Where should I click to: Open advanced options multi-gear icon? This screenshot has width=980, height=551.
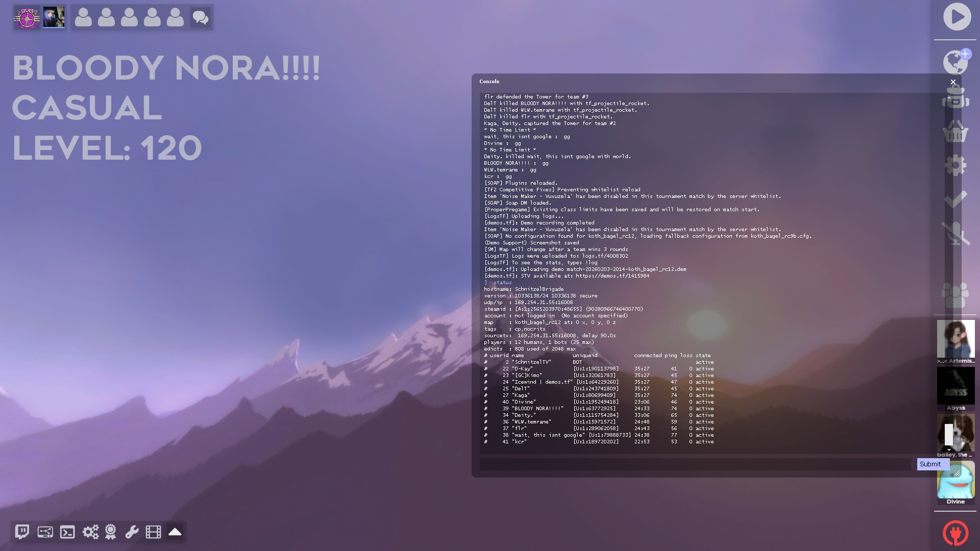[x=90, y=532]
